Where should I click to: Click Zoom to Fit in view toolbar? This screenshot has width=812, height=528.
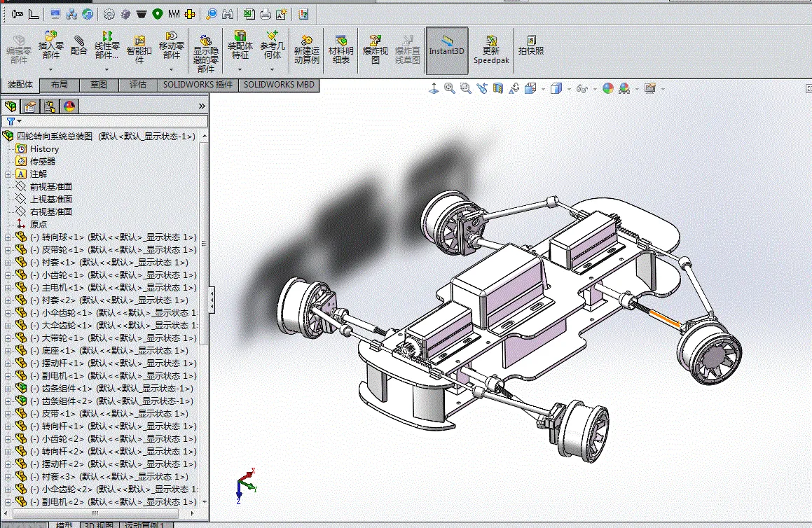click(450, 88)
